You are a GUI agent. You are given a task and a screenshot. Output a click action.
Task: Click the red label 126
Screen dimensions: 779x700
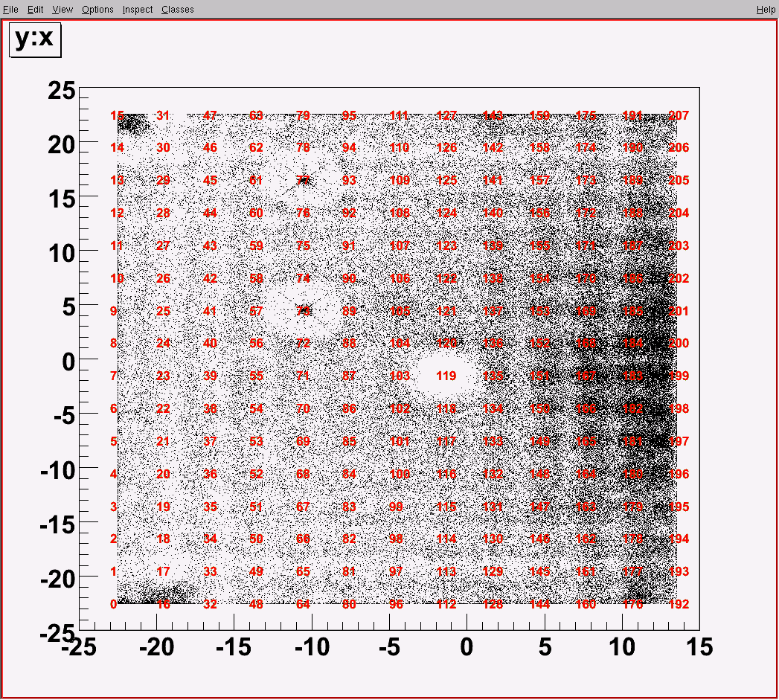pyautogui.click(x=446, y=147)
